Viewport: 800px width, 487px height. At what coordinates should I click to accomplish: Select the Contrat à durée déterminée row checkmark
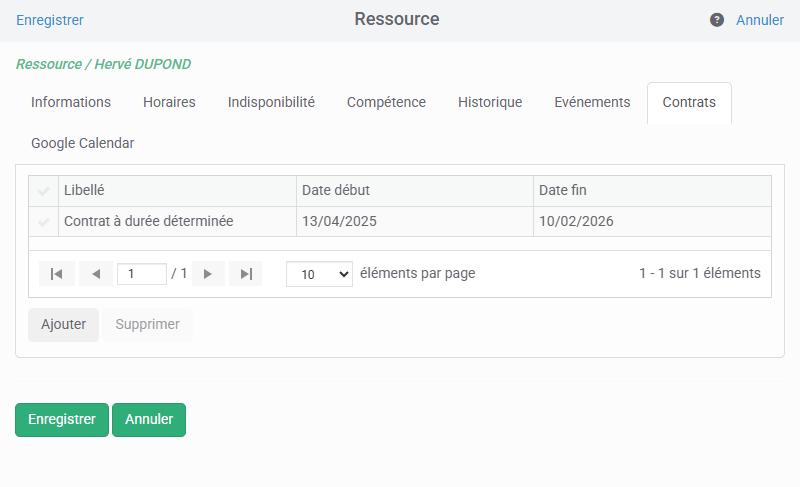44,222
